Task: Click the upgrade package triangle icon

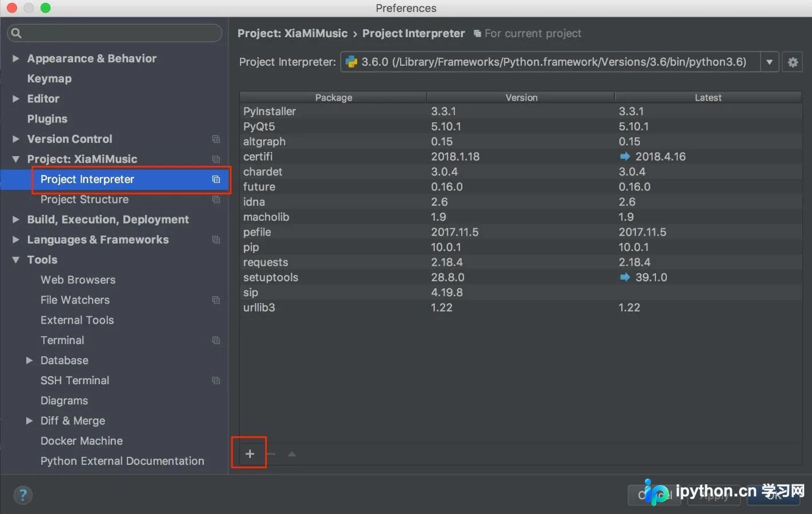Action: click(x=292, y=454)
